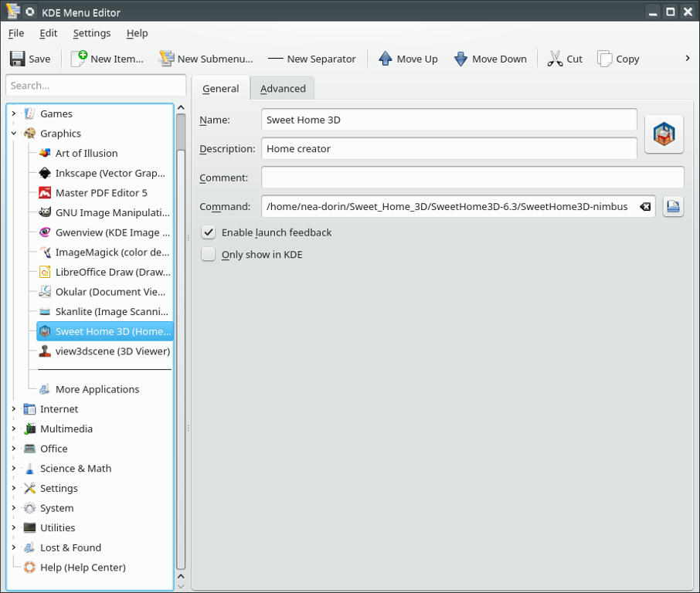
Task: Open the Help menu
Action: coord(137,33)
